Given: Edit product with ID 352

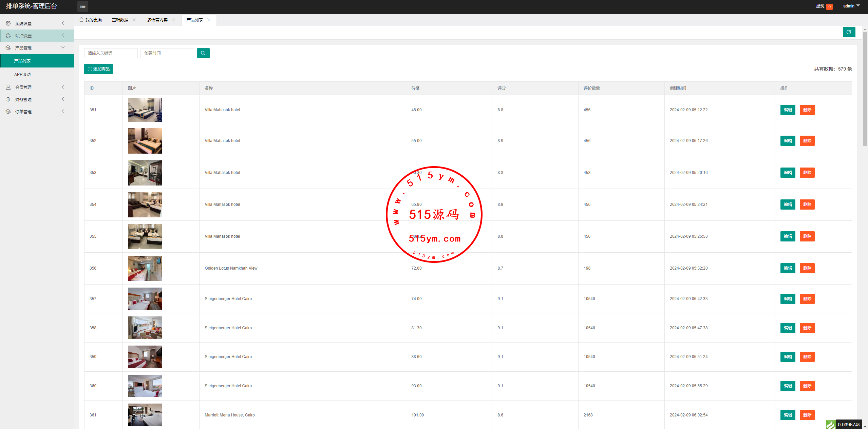Looking at the screenshot, I should [788, 141].
